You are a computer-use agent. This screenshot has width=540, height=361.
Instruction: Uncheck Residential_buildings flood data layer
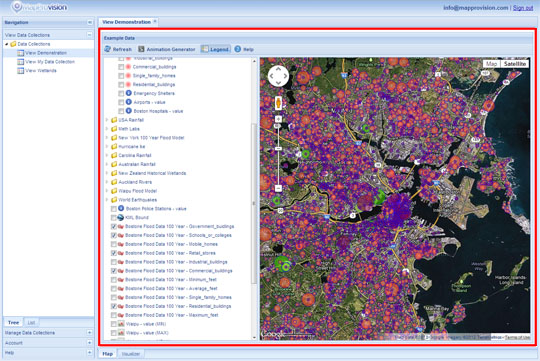[x=114, y=306]
